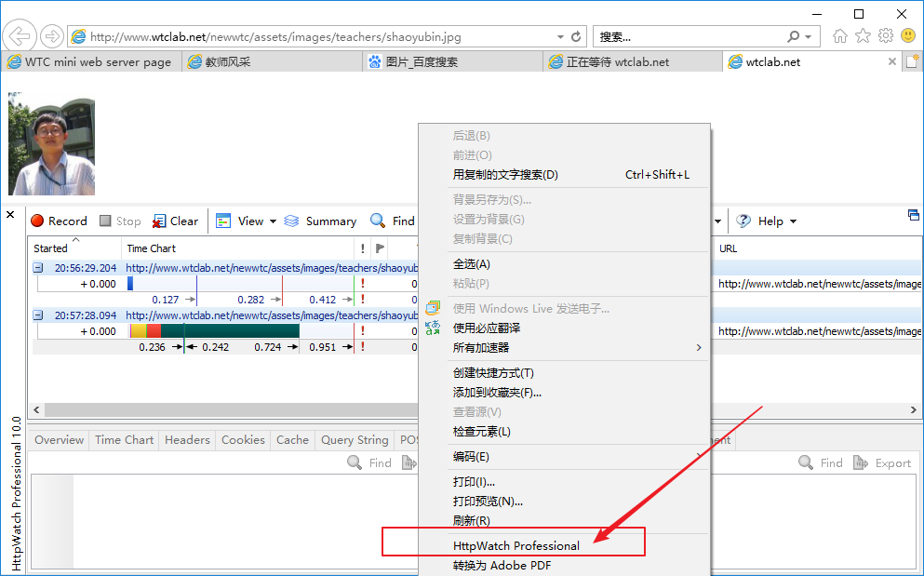Open the Tools gear icon
924x576 pixels.
tap(886, 36)
